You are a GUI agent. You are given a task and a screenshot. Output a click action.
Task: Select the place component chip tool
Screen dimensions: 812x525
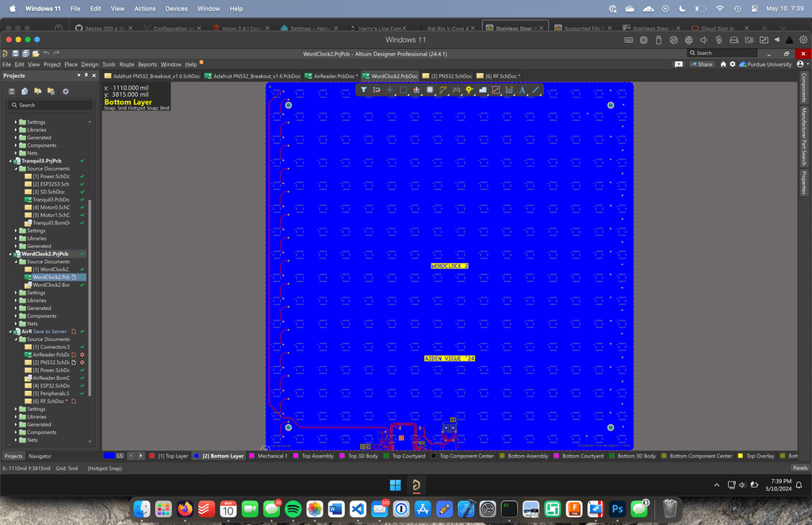click(430, 90)
